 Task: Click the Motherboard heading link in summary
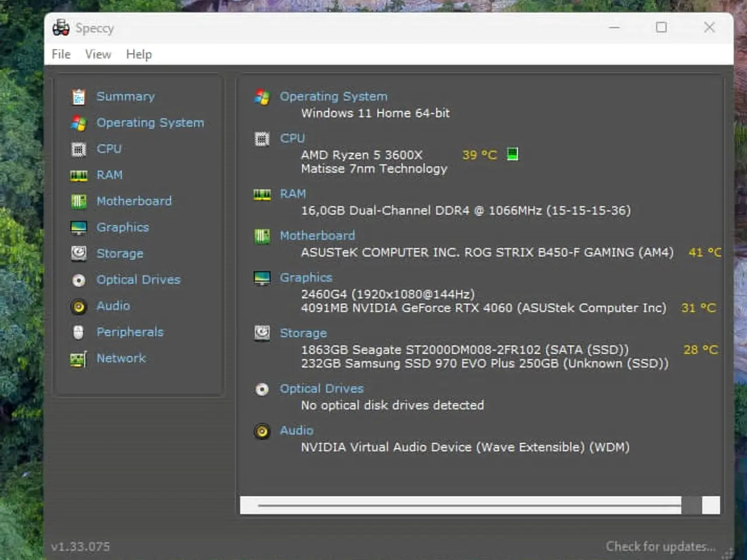[317, 236]
